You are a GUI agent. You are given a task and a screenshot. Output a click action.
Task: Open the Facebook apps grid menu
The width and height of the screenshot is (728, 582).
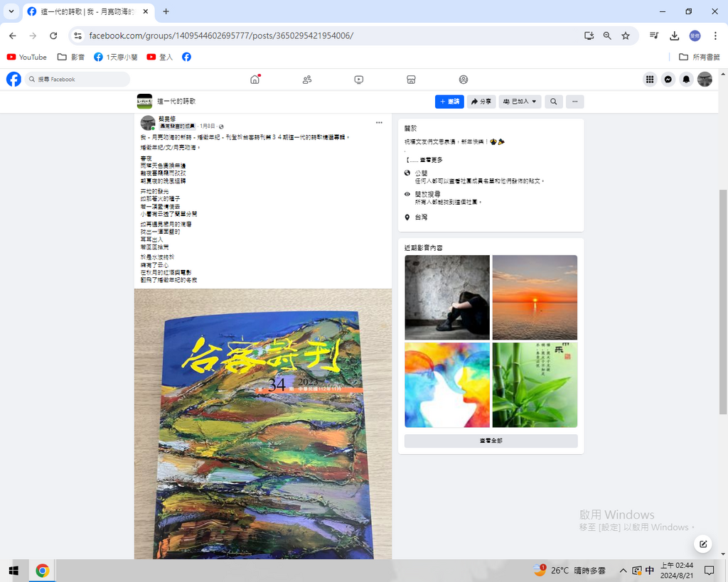coord(650,80)
